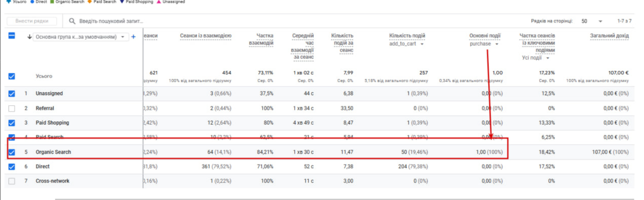
Task: Open the purchase key event dropdown
Action: pyautogui.click(x=484, y=44)
